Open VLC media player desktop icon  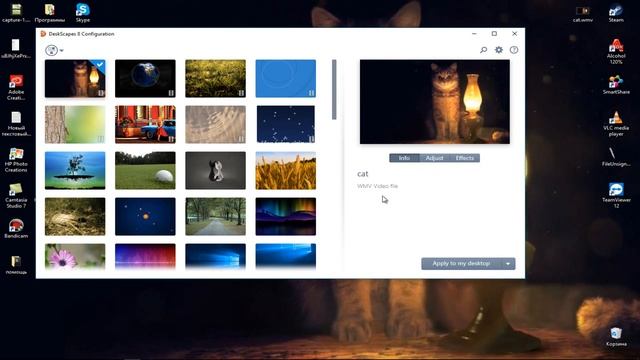pos(616,123)
